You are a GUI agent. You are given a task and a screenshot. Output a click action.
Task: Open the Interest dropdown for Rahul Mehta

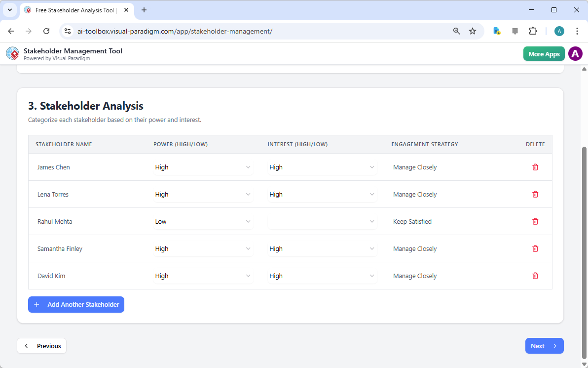(x=323, y=221)
